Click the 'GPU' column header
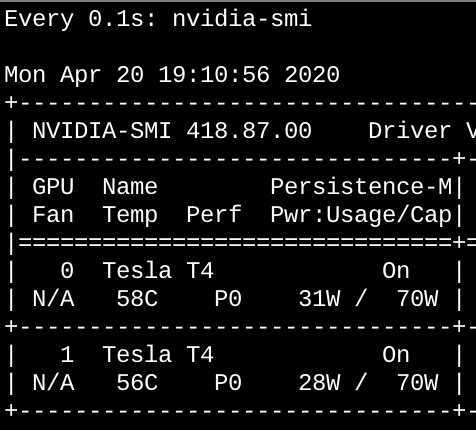This screenshot has width=476, height=430. coord(53,186)
